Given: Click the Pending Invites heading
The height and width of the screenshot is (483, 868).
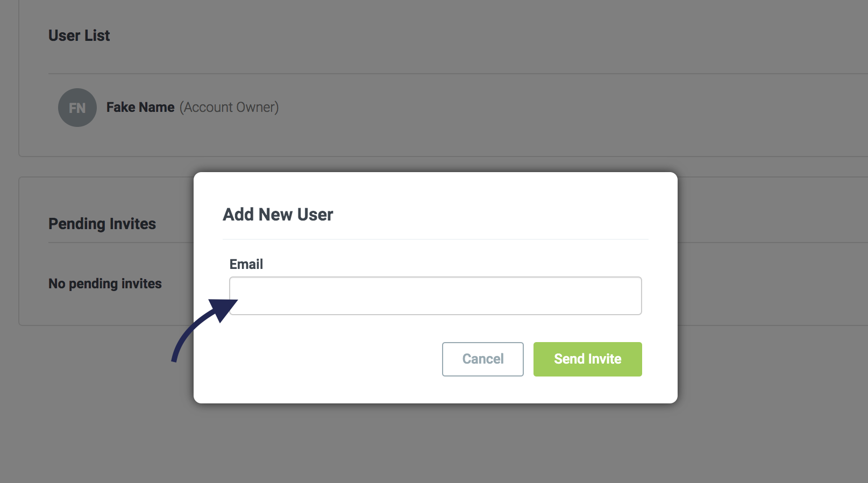Looking at the screenshot, I should [x=102, y=224].
